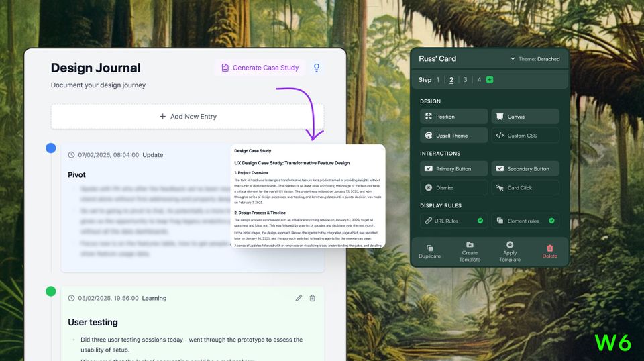Click the green timeline dot for User testing entry
The image size is (644, 361).
point(51,291)
